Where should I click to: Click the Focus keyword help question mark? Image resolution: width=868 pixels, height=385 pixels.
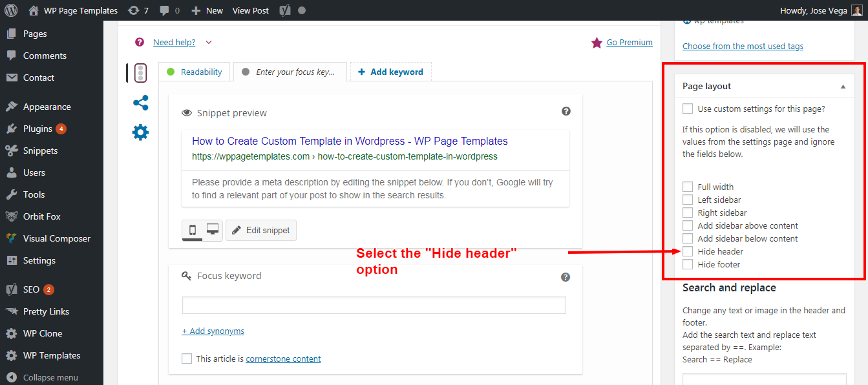coord(566,277)
